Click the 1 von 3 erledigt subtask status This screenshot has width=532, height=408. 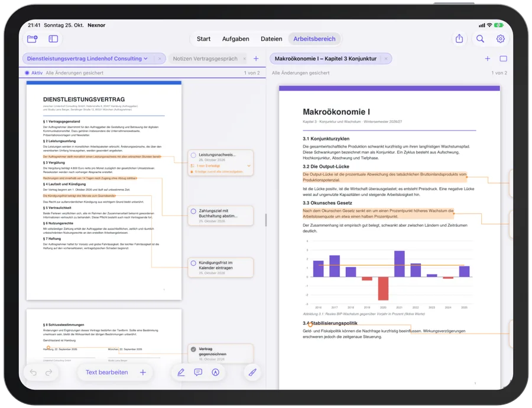(x=208, y=166)
